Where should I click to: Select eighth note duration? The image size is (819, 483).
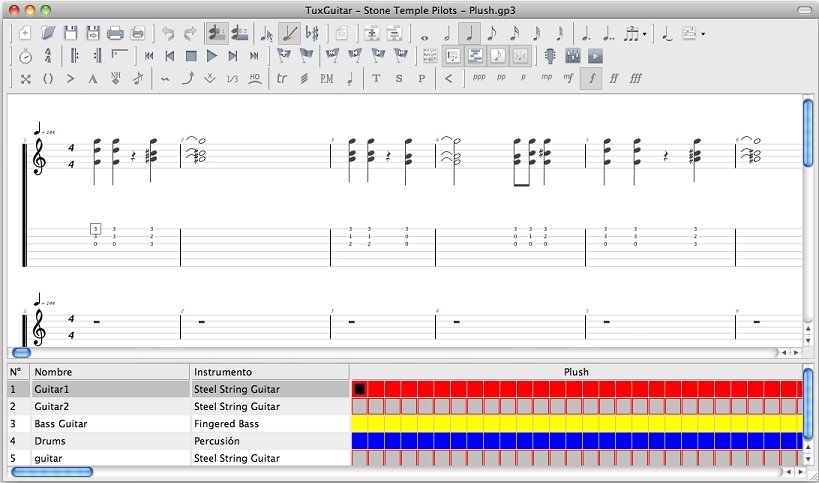click(x=492, y=33)
